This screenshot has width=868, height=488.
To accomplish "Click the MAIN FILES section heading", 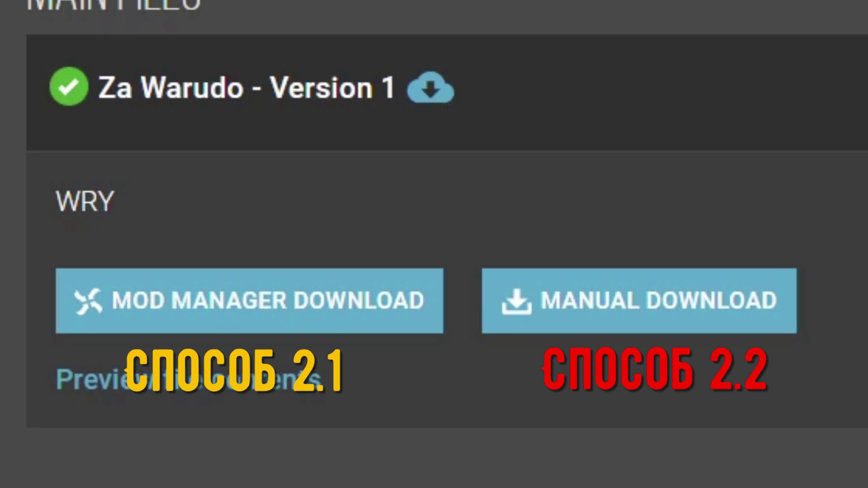I will point(113,5).
